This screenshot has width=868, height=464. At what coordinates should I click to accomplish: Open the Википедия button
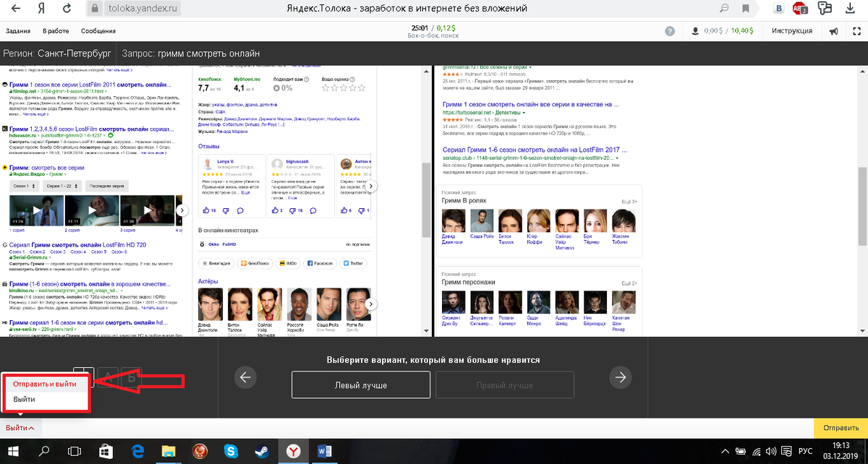tap(217, 264)
